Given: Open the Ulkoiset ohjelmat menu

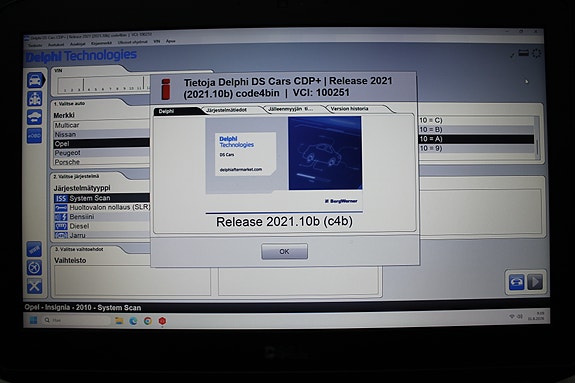Looking at the screenshot, I should [132, 42].
